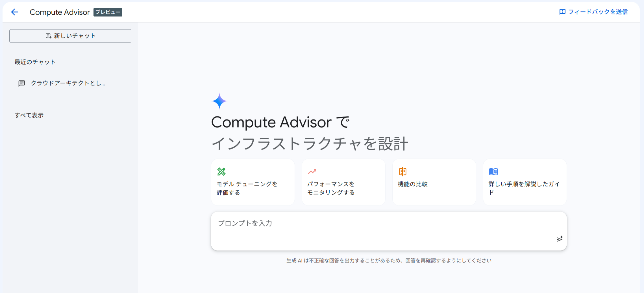The image size is (644, 293).
Task: Click the orange compare columns icon
Action: pyautogui.click(x=403, y=171)
